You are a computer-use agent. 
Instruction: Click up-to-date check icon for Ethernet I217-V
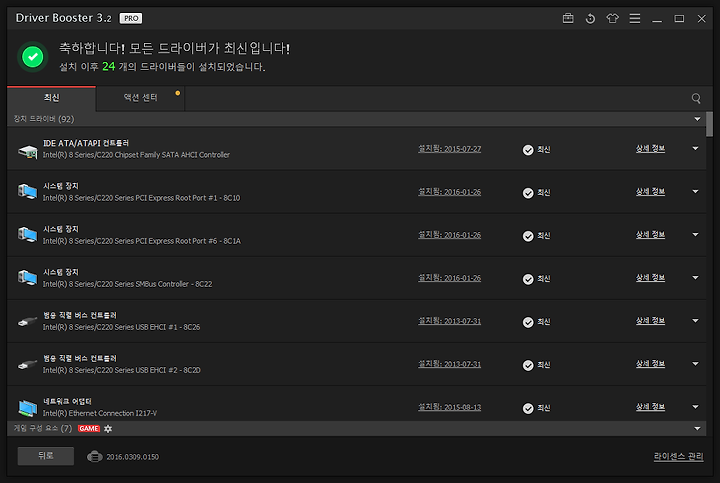point(528,408)
